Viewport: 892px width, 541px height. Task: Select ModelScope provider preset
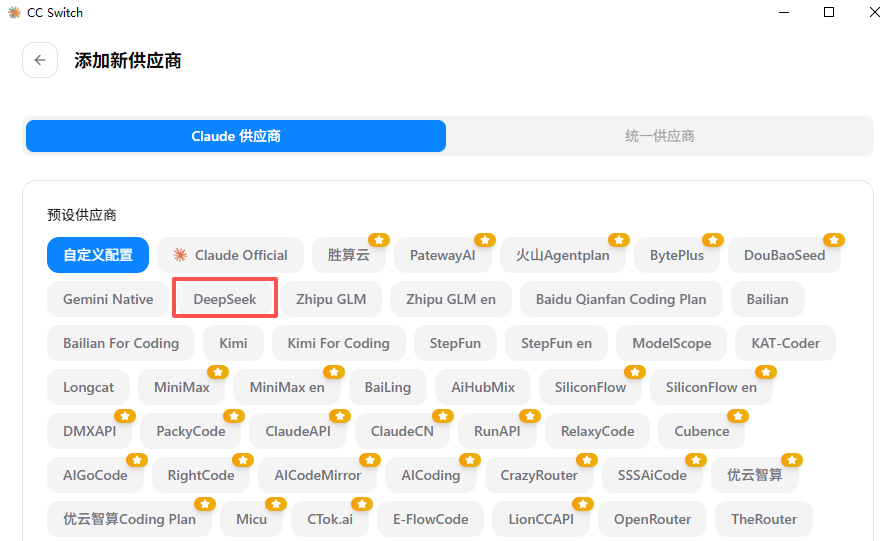point(672,343)
